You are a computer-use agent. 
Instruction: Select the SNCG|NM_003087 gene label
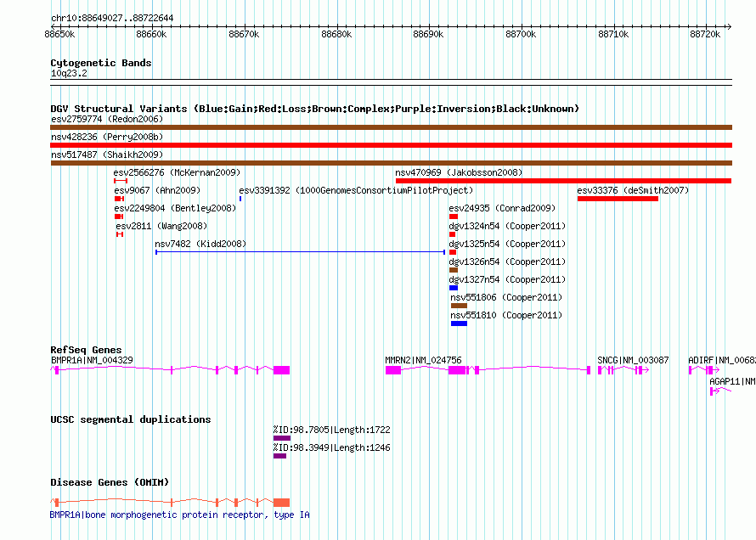[633, 360]
